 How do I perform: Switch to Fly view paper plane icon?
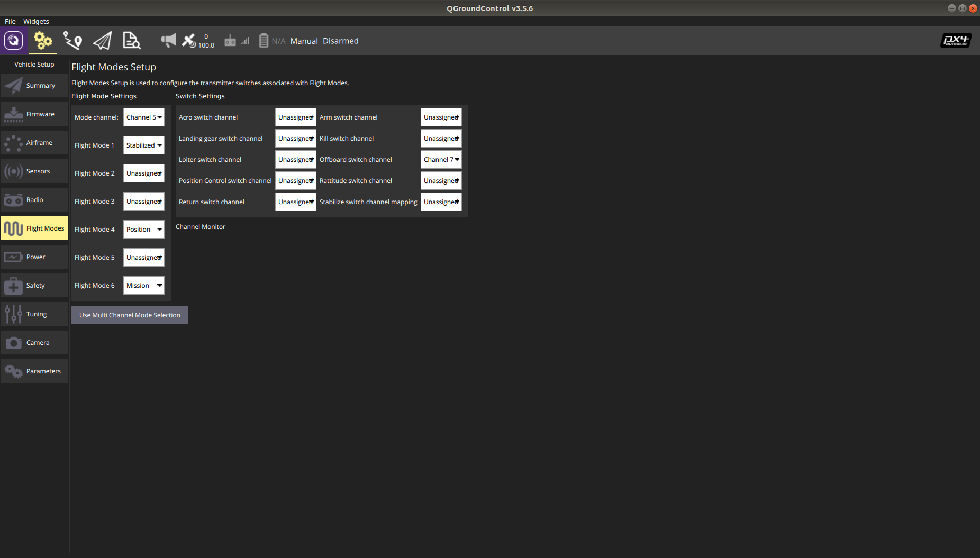coord(102,41)
